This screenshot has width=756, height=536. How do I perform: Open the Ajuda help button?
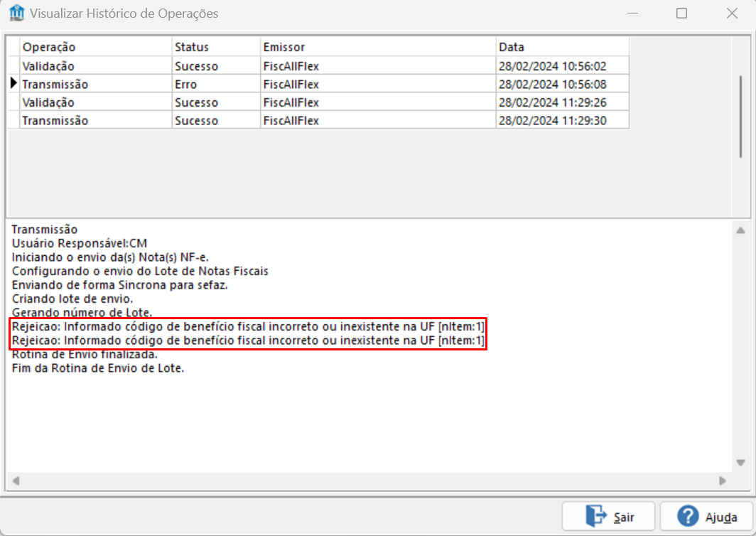(x=706, y=517)
